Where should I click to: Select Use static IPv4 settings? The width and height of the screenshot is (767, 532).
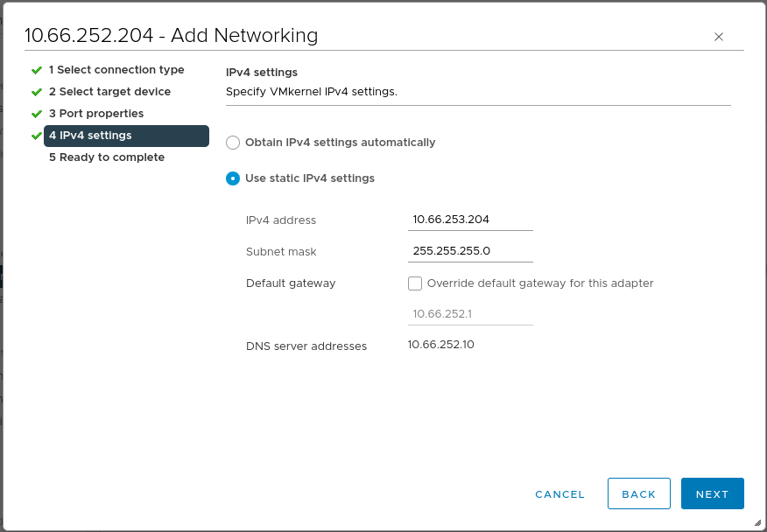click(x=232, y=178)
